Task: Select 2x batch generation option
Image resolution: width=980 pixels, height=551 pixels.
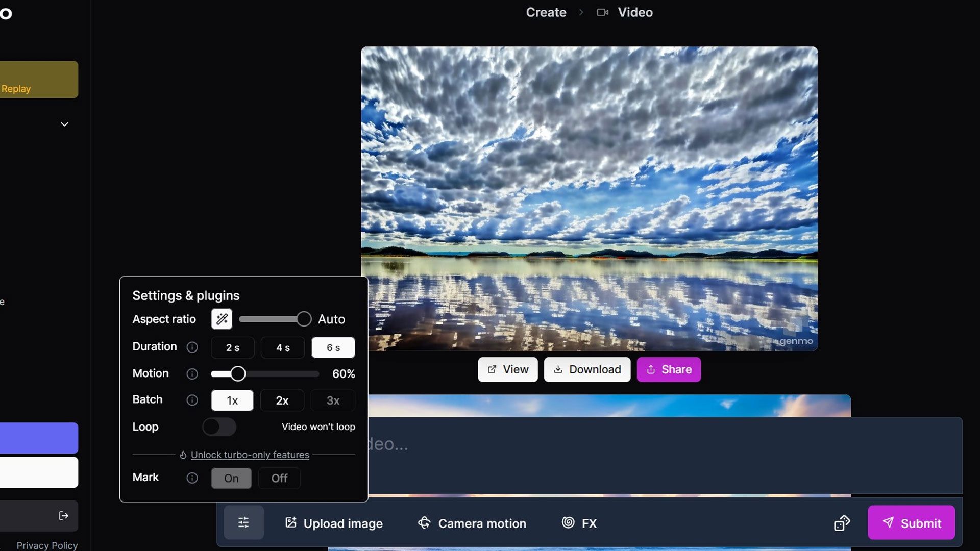Action: click(x=282, y=400)
